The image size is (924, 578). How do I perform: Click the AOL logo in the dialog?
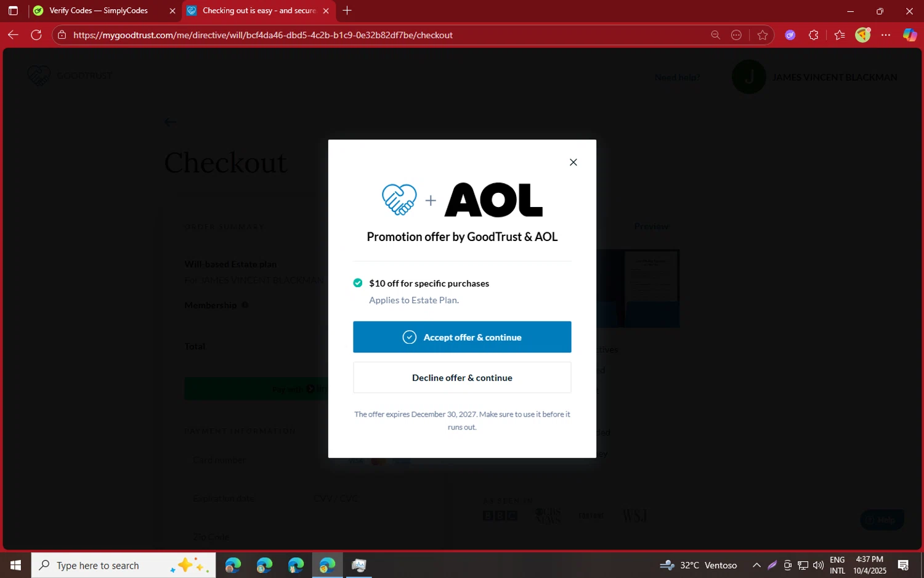pyautogui.click(x=493, y=200)
